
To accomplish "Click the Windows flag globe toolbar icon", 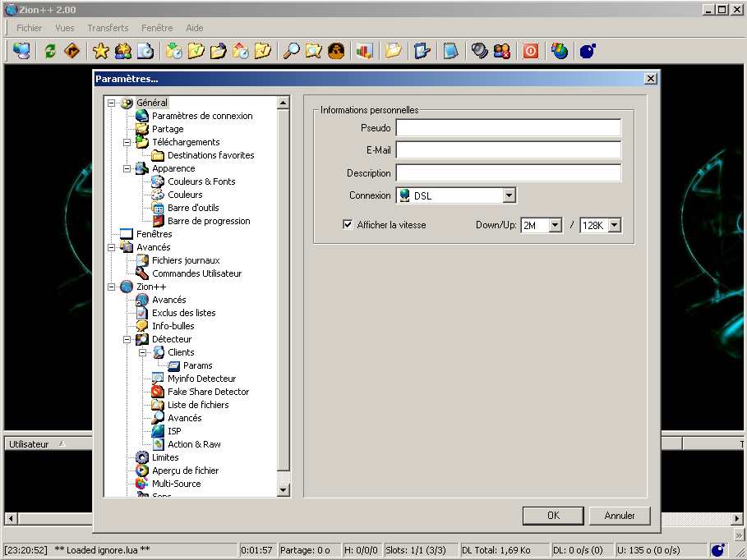I will coord(560,51).
